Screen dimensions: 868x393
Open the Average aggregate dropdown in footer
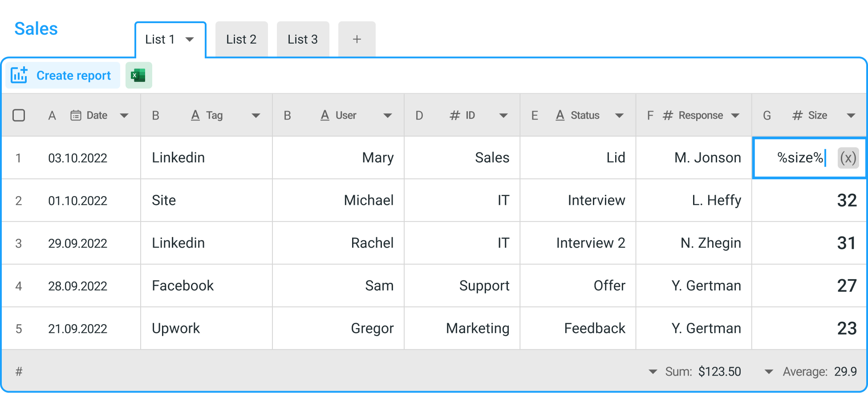(x=769, y=372)
